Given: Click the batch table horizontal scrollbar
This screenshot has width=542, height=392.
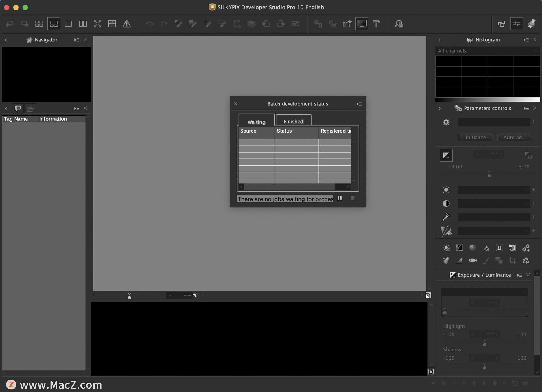Looking at the screenshot, I should coord(294,187).
